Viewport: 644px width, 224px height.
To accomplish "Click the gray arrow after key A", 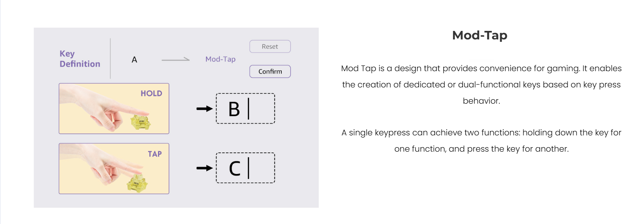I will point(175,60).
